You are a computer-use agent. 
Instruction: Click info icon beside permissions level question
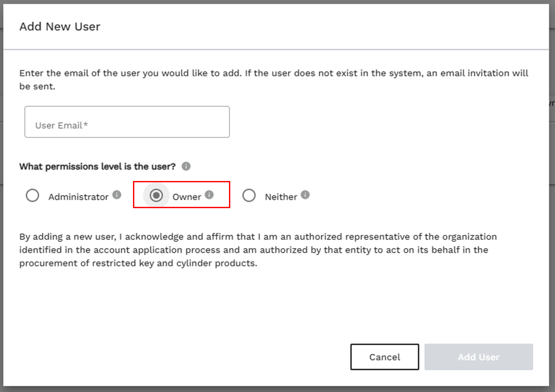coord(186,166)
